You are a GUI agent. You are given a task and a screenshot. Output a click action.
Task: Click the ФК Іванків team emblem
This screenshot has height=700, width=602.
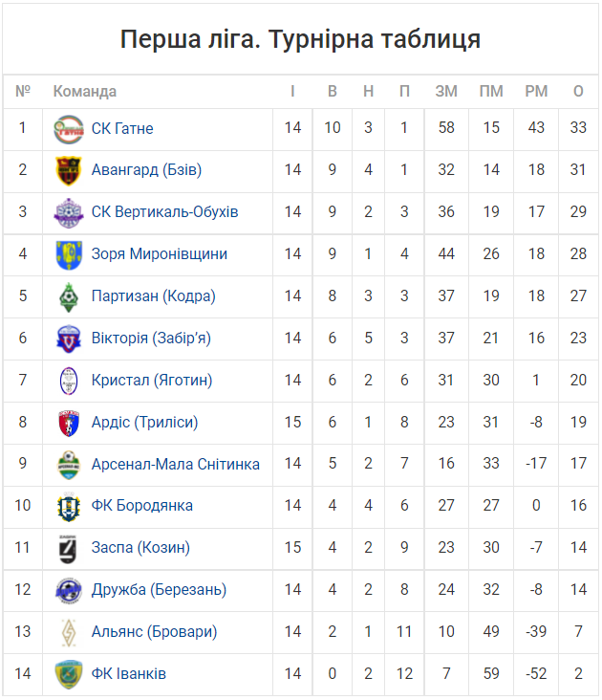[x=69, y=674]
